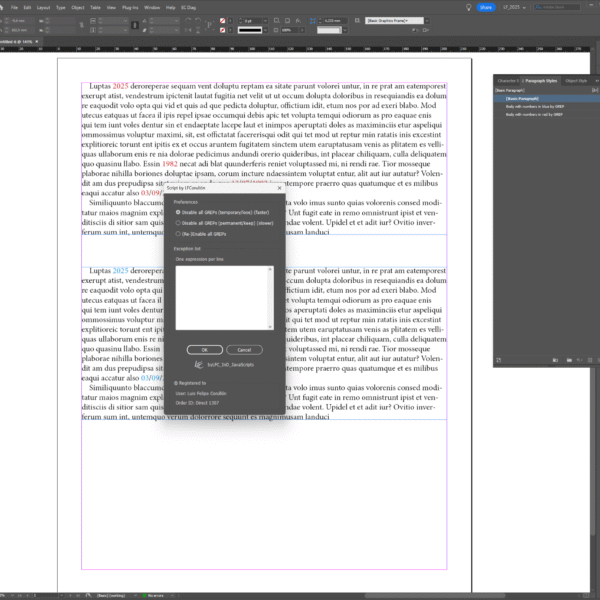Close the Script by LFCorullón dialog
The image size is (600, 600).
pyautogui.click(x=279, y=188)
